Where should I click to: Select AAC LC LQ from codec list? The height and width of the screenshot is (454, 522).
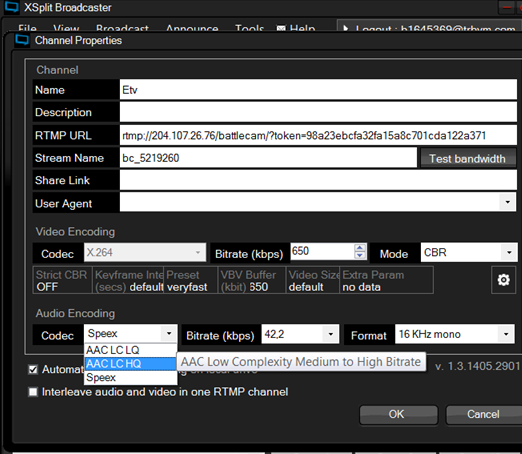coord(130,350)
